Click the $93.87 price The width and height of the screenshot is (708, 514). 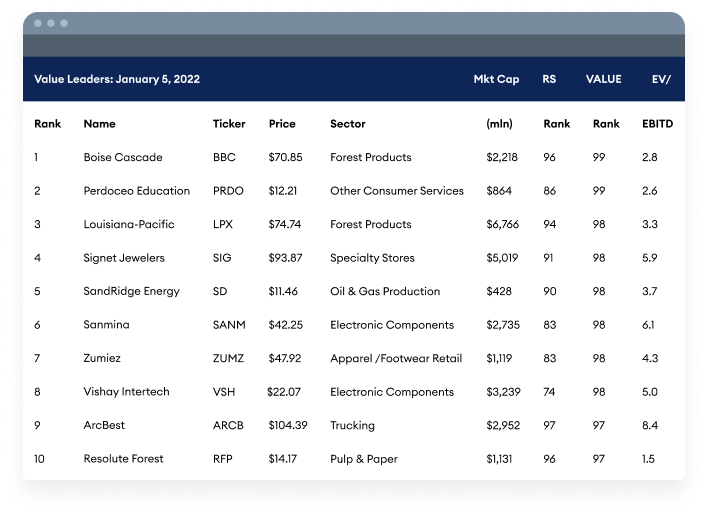pyautogui.click(x=285, y=258)
